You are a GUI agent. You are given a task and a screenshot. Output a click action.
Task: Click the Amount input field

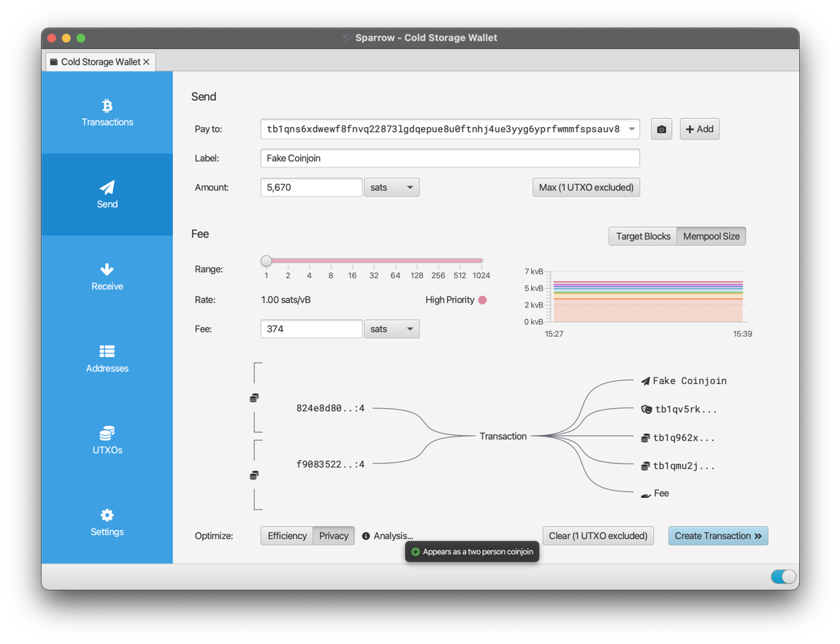coord(311,188)
